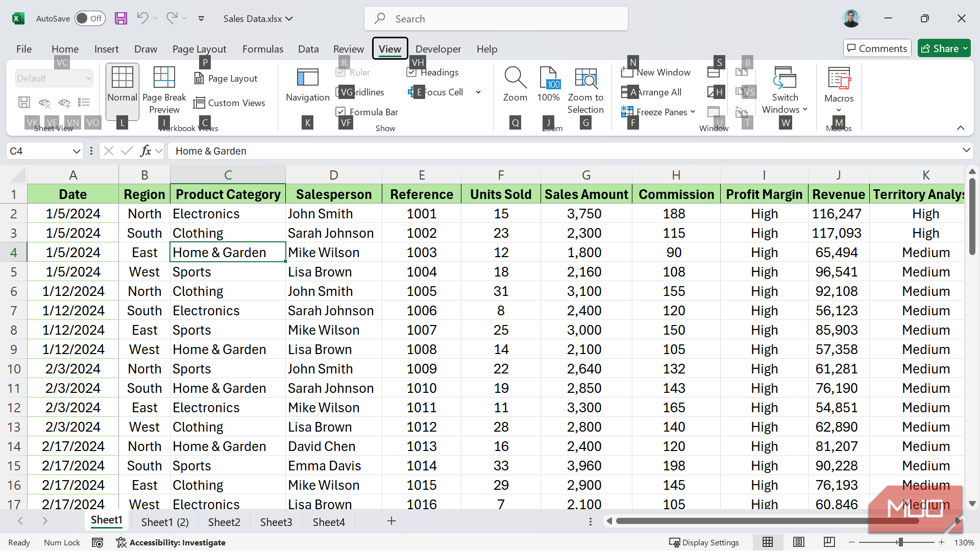Open the Comments pane

877,48
